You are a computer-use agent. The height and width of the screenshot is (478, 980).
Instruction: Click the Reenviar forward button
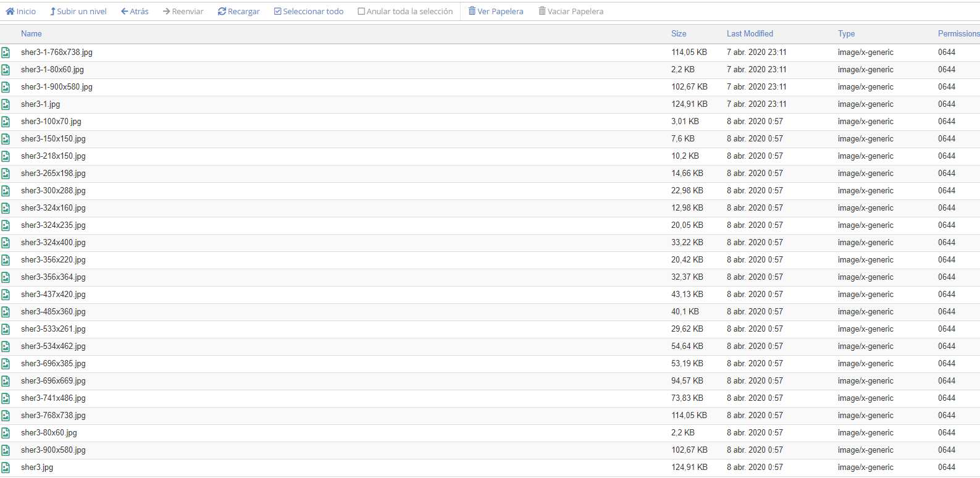tap(183, 11)
